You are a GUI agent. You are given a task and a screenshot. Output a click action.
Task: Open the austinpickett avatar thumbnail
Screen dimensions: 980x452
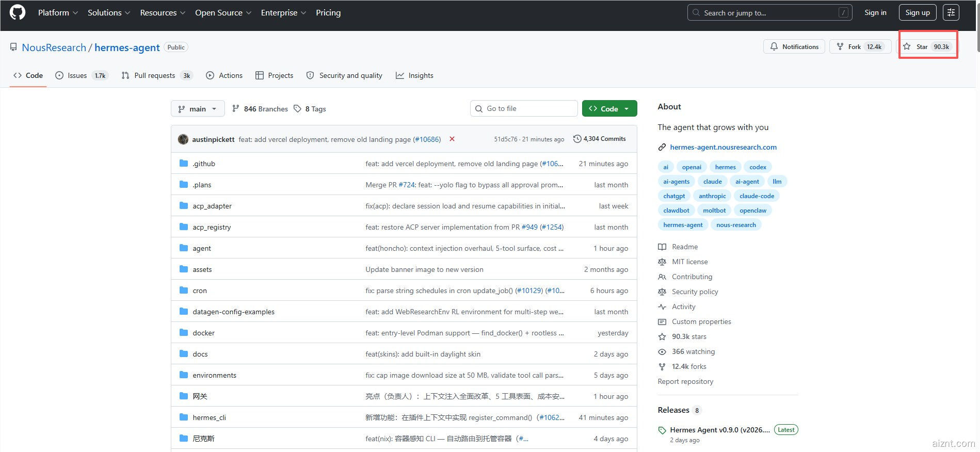(183, 139)
